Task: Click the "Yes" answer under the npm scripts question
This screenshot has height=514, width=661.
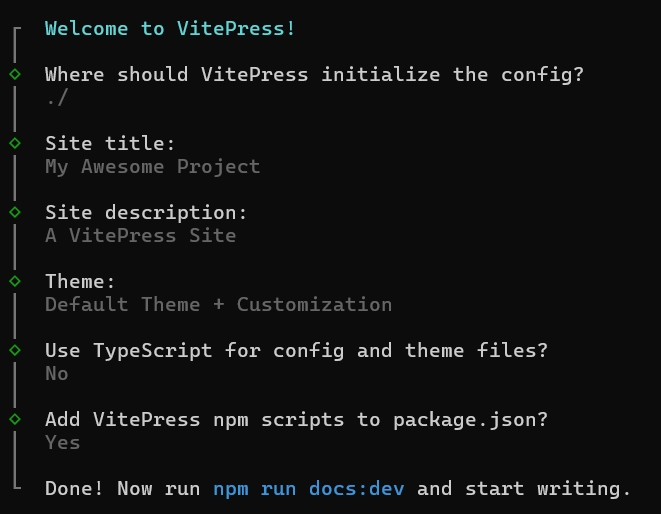Action: 62,443
